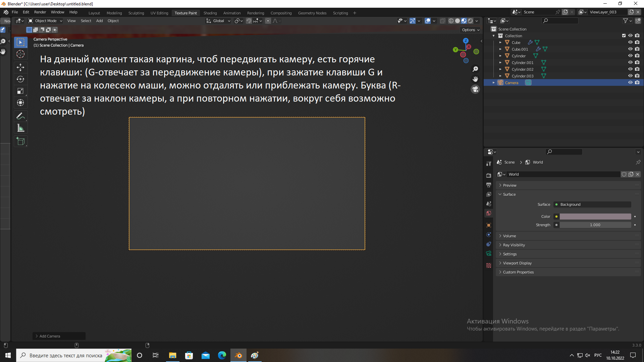This screenshot has width=644, height=362.
Task: Switch to material preview shading
Action: [x=464, y=21]
